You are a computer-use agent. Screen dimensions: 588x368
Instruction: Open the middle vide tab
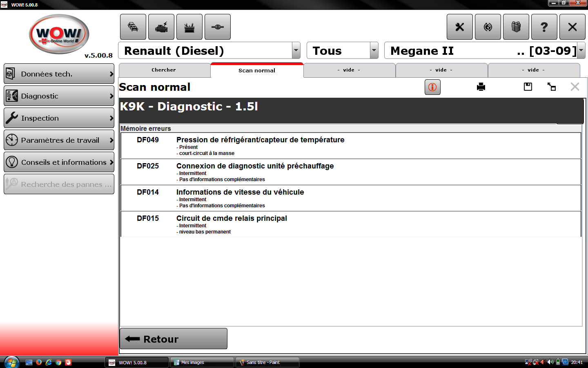point(441,70)
